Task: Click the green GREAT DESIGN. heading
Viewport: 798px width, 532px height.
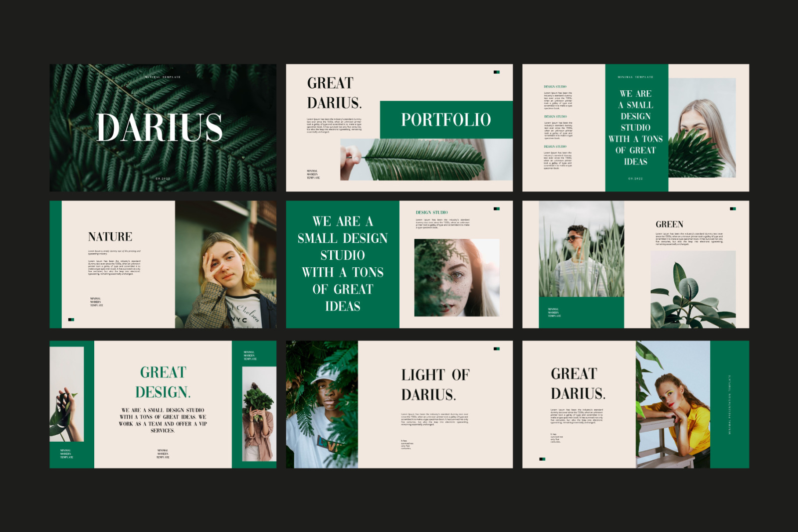Action: (163, 382)
